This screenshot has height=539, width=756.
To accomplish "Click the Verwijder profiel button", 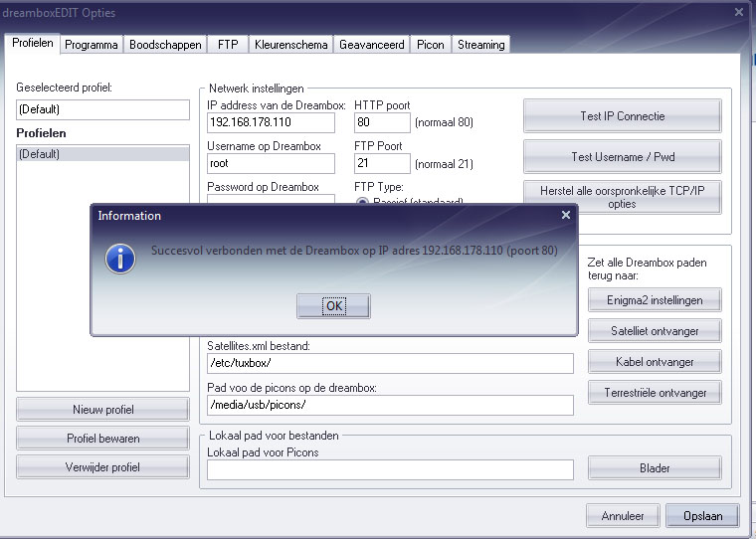I will click(102, 467).
